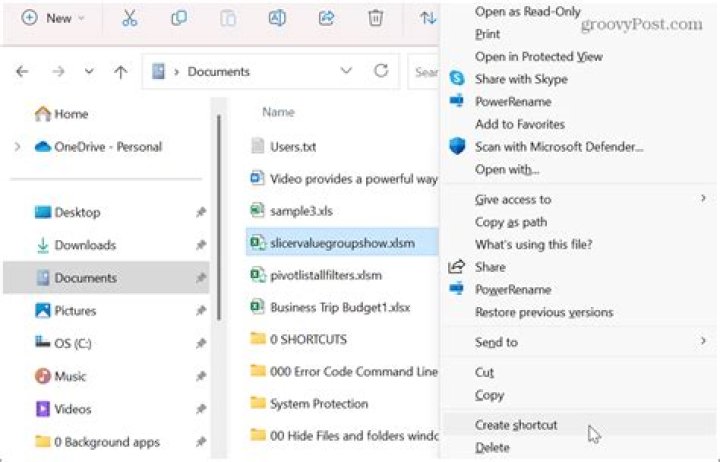Click the Share toolbar icon

326,18
